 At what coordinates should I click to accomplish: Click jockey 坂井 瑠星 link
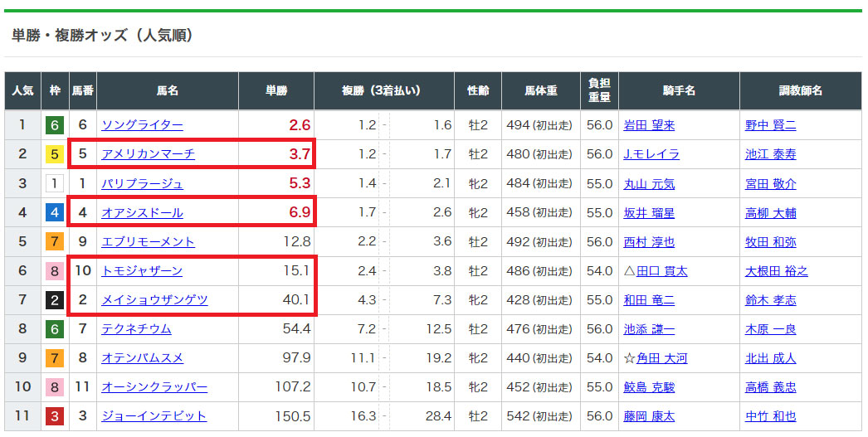[x=649, y=213]
